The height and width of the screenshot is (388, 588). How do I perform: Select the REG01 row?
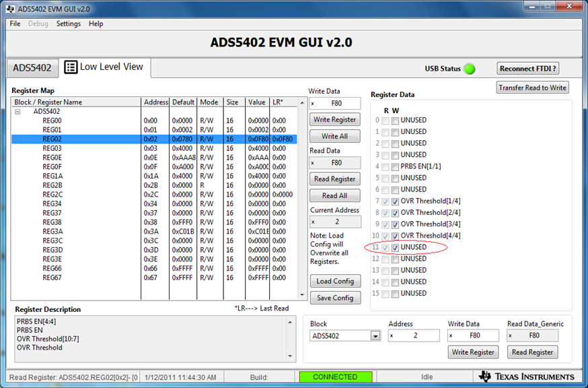[154, 130]
